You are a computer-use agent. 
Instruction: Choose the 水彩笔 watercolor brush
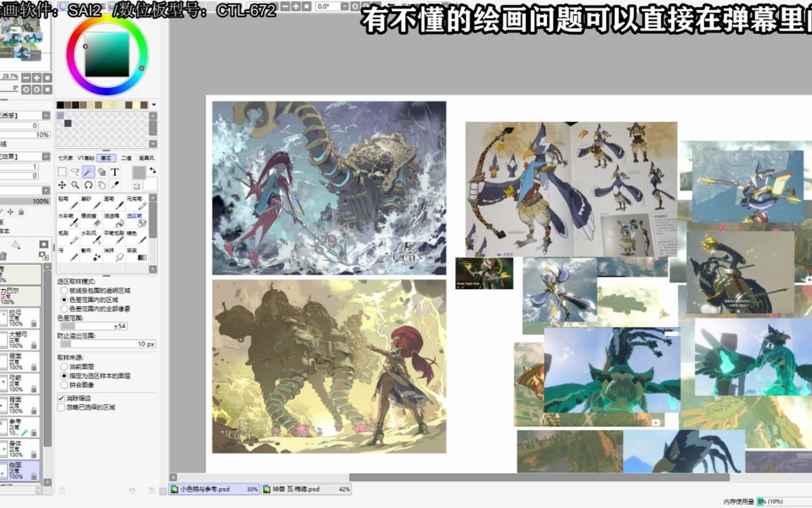pos(68,220)
